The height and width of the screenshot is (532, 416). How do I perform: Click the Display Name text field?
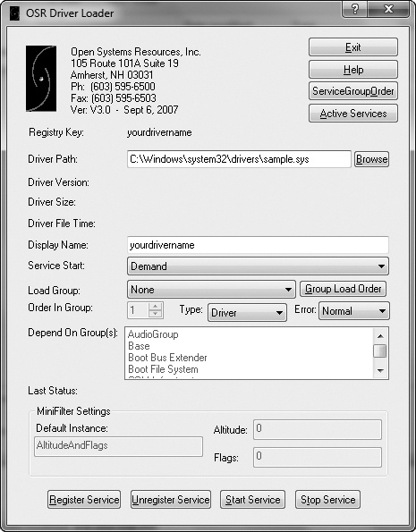pyautogui.click(x=258, y=245)
